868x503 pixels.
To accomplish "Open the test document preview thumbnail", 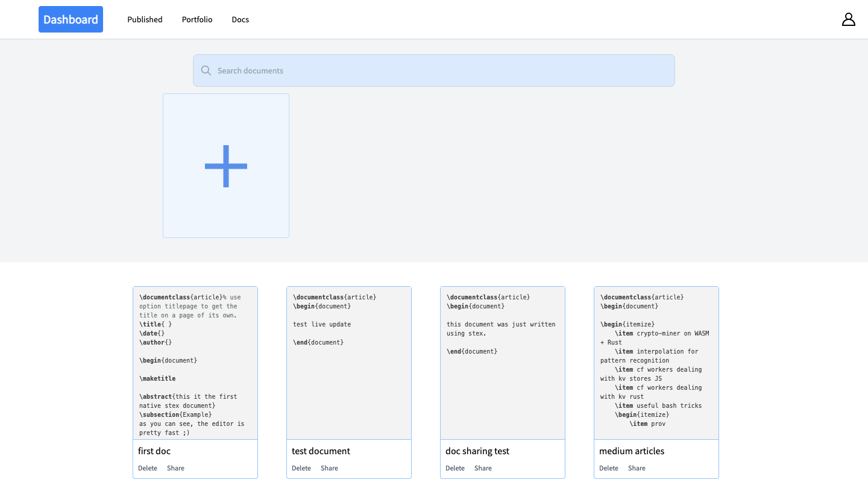I will [349, 363].
